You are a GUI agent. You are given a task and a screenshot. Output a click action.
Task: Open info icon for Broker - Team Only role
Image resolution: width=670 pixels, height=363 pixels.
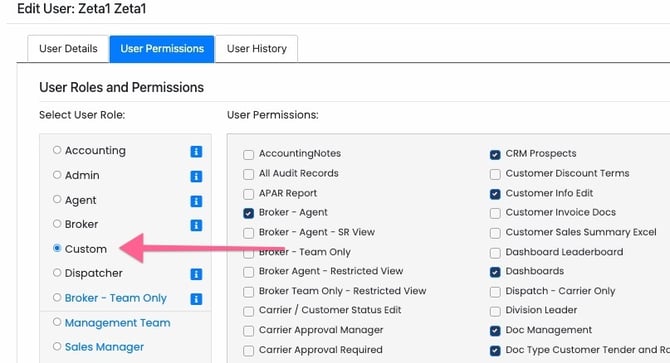(x=196, y=299)
